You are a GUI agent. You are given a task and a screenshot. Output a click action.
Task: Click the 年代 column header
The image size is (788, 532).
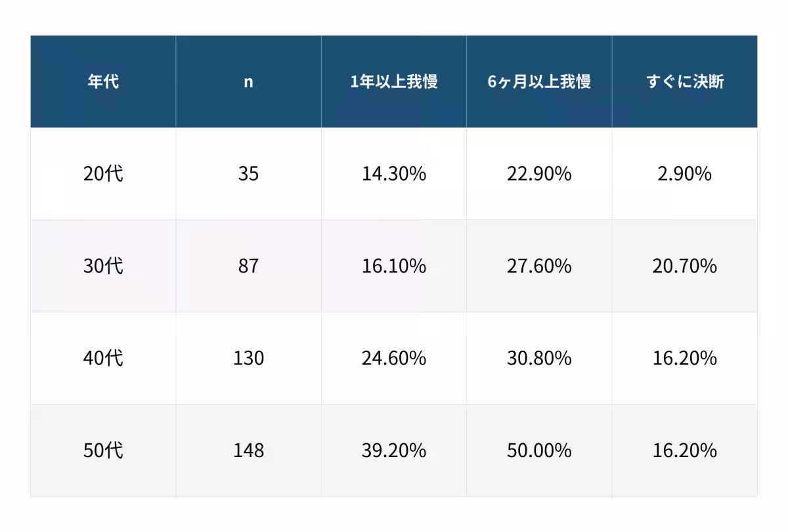click(103, 82)
